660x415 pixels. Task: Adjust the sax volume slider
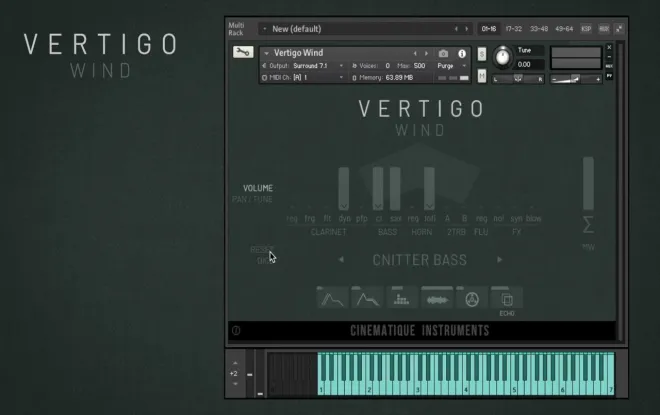point(395,188)
